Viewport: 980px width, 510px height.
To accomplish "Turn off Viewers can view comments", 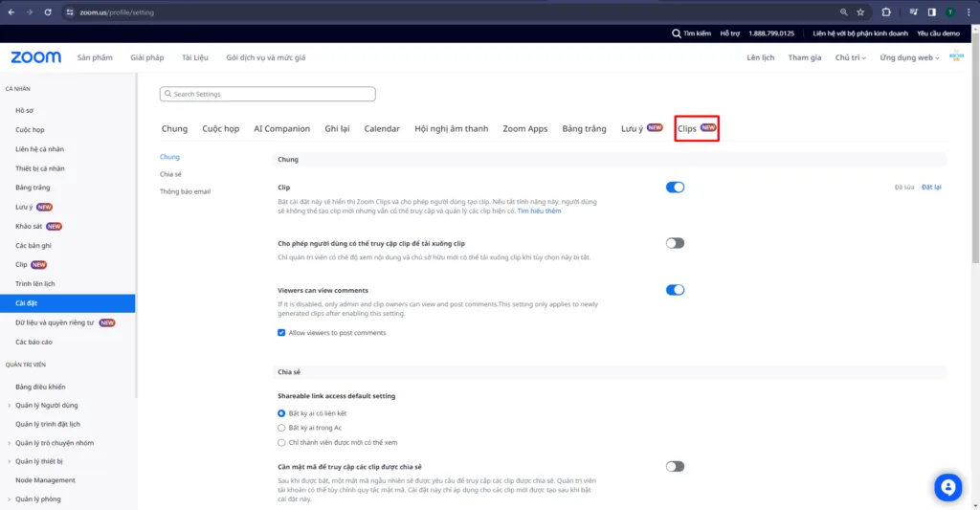I will pyautogui.click(x=675, y=290).
